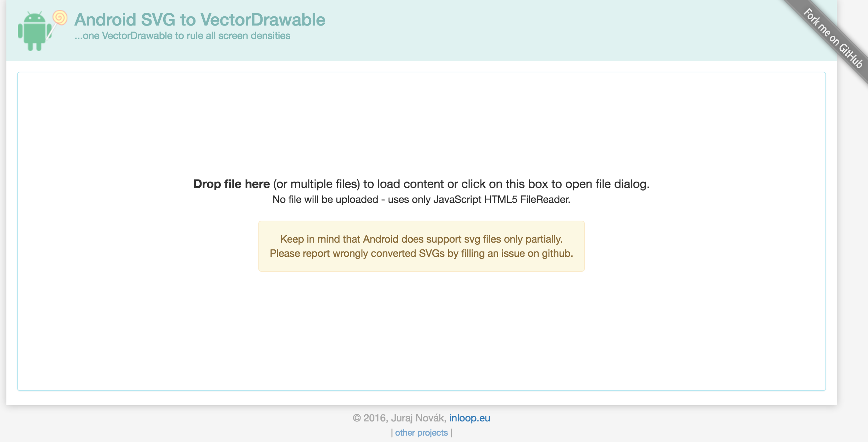Click the yellow 'Keep in mind' warning box
This screenshot has width=868, height=442.
coord(421,246)
